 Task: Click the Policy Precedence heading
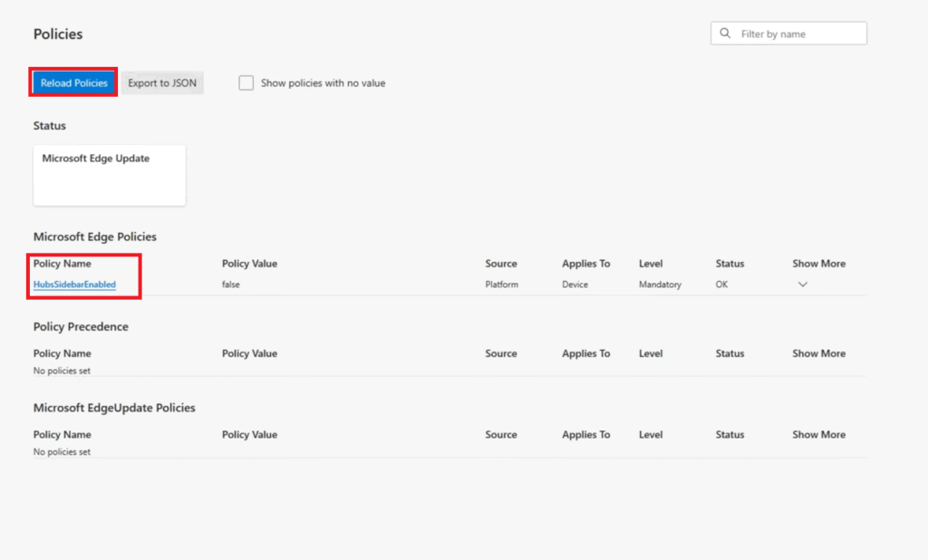pyautogui.click(x=81, y=326)
